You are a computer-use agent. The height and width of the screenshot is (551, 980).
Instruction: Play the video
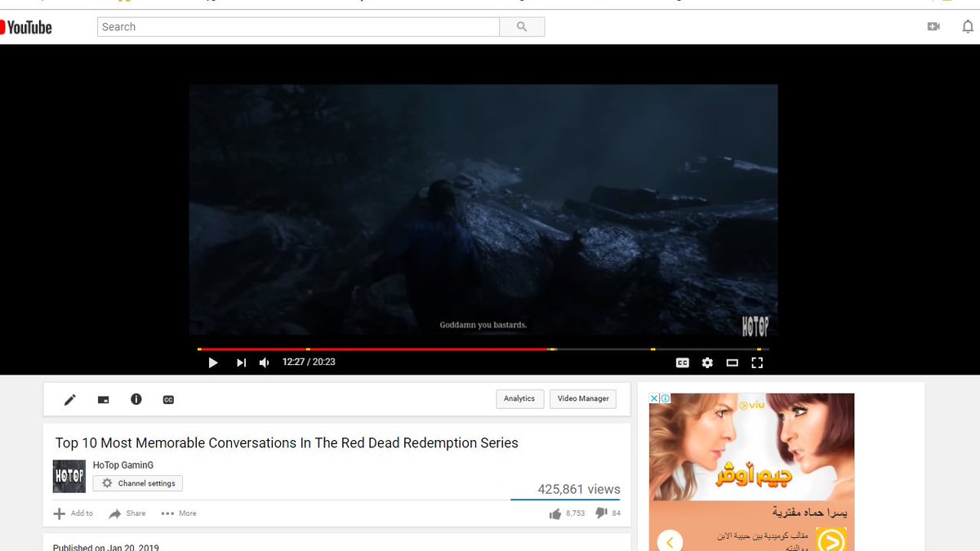tap(213, 362)
